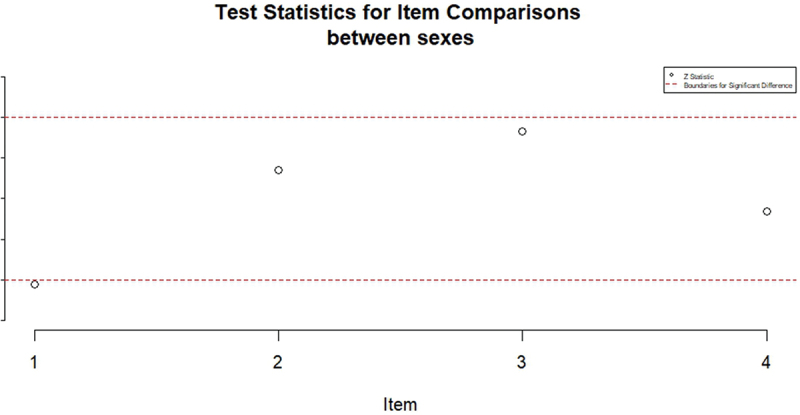Click the 'Test Statistics for Item Comparisons' title

(400, 15)
